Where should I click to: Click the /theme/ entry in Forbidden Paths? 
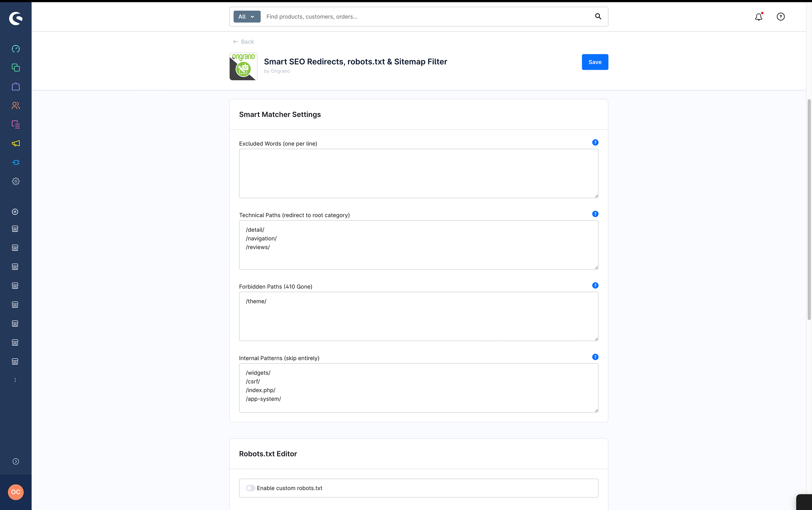point(256,301)
